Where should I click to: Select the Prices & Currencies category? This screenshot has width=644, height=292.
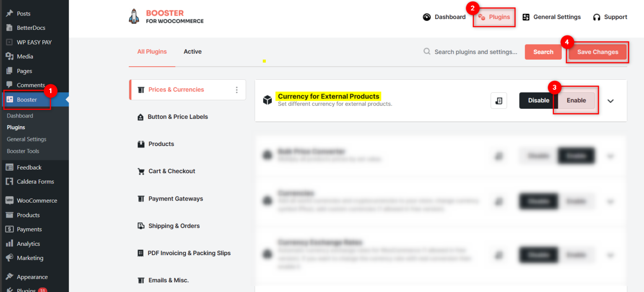187,90
